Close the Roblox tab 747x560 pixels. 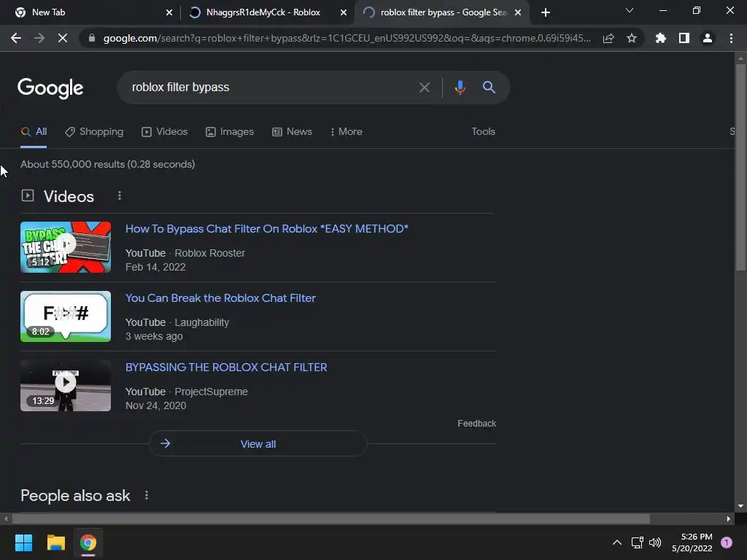(x=344, y=12)
